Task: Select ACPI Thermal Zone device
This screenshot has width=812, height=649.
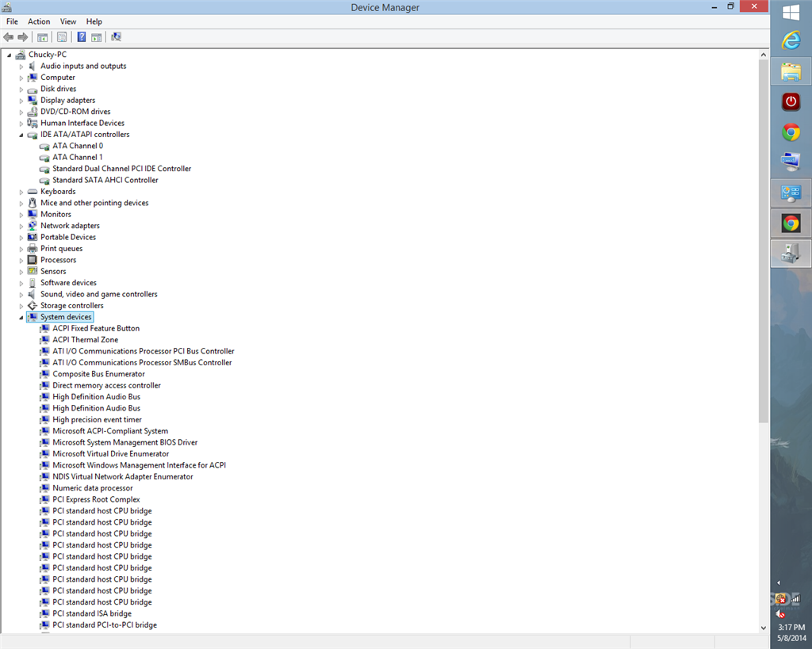Action: pyautogui.click(x=85, y=339)
